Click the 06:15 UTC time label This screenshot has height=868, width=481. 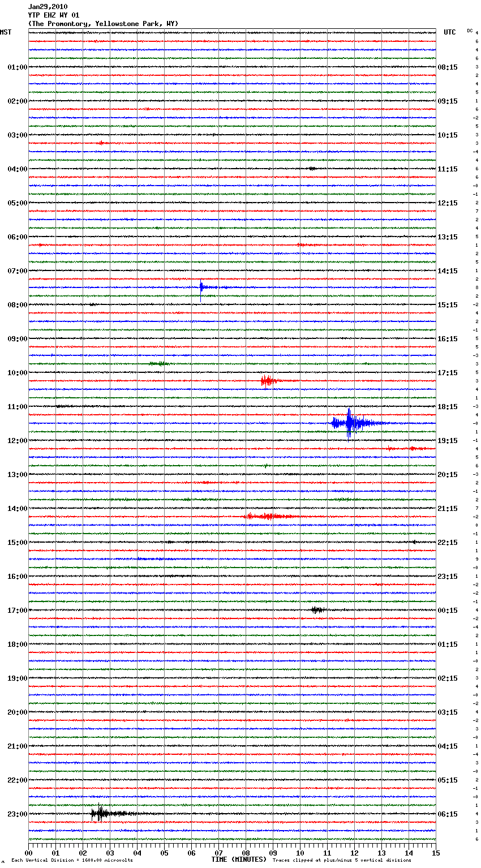(x=448, y=814)
